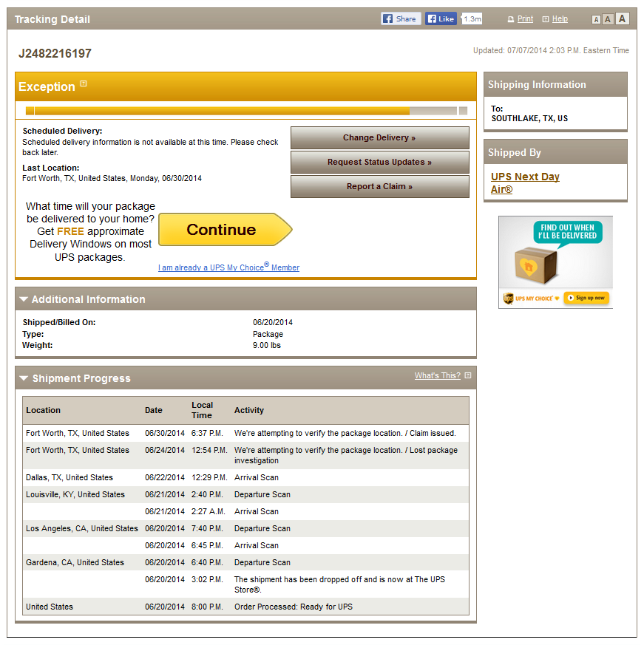This screenshot has height=645, width=644.
Task: Click the Activity column header
Action: click(249, 410)
